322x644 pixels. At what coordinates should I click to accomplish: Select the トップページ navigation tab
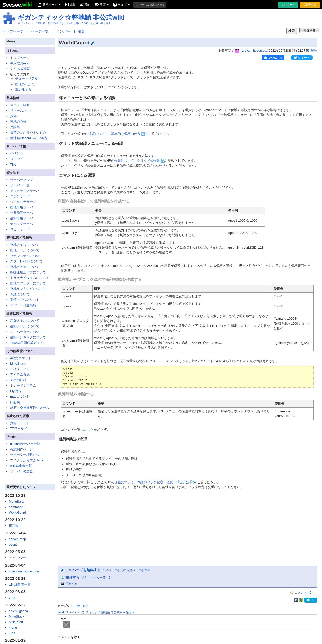pos(13,31)
